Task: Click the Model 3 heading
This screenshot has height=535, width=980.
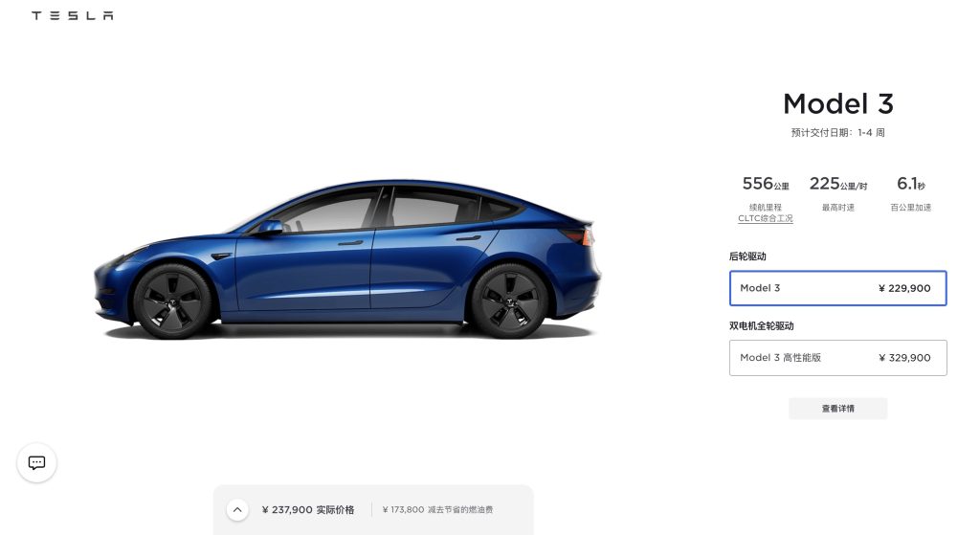Action: [838, 103]
